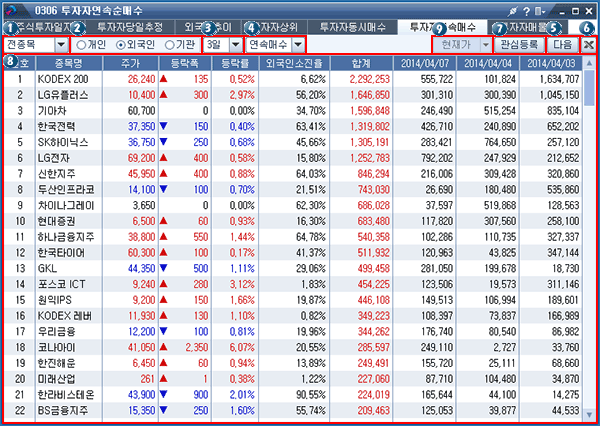Select the 미래산업 stock name
The height and width of the screenshot is (426, 600).
(x=57, y=379)
